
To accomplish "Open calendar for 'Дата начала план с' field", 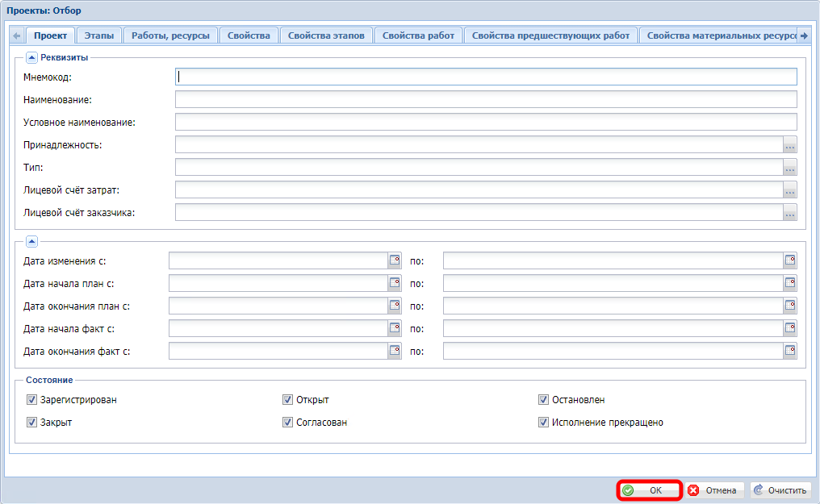I will pos(395,283).
